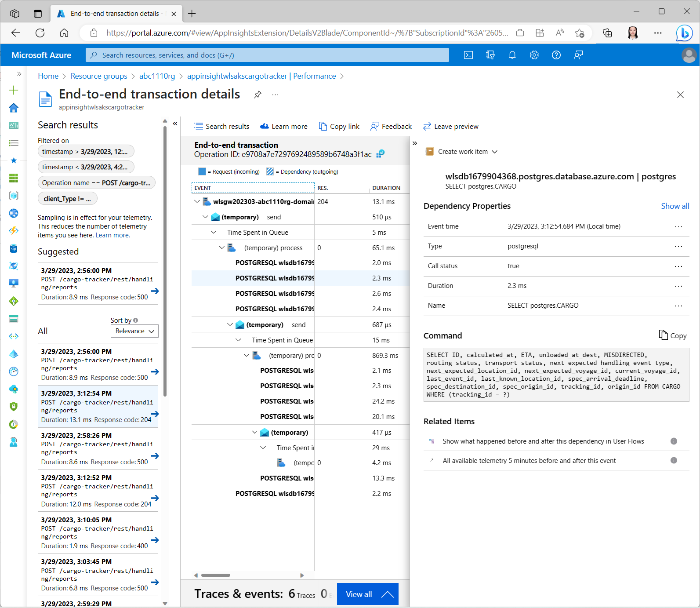This screenshot has width=700, height=608.
Task: Open All services sidebar icon
Action: [x=14, y=143]
